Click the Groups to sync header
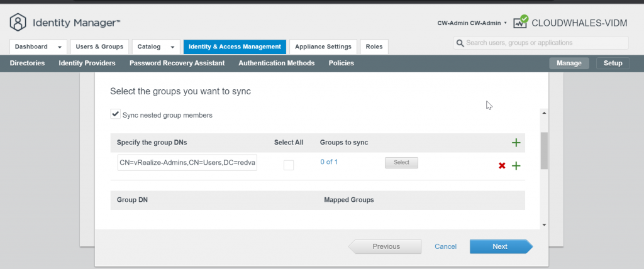Viewport: 644px width, 269px height. (x=344, y=143)
